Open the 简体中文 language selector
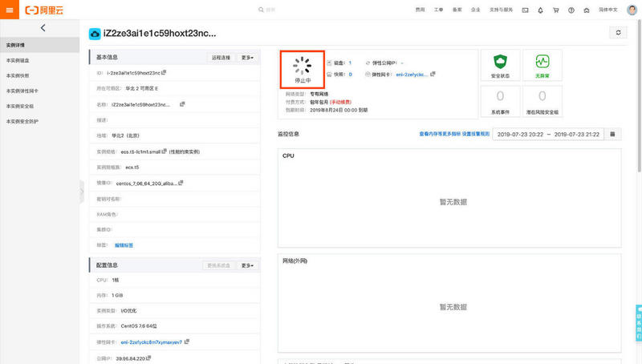This screenshot has width=642, height=364. tap(607, 10)
